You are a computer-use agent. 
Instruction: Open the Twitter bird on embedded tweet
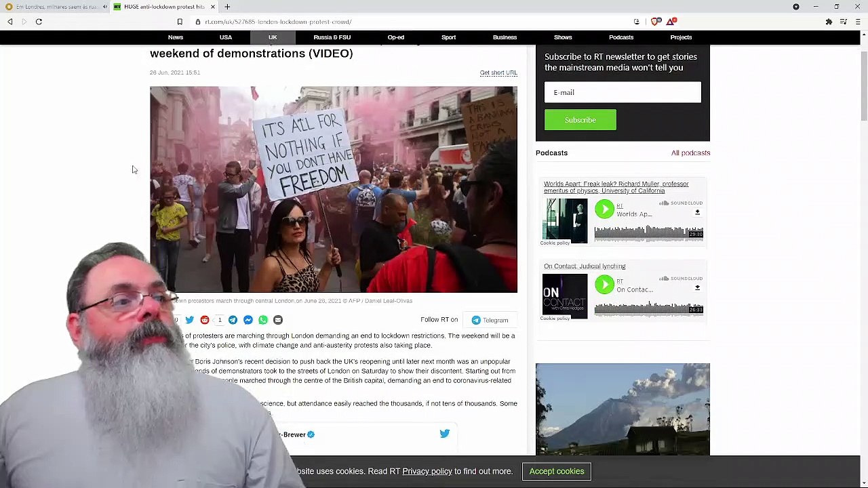(445, 434)
